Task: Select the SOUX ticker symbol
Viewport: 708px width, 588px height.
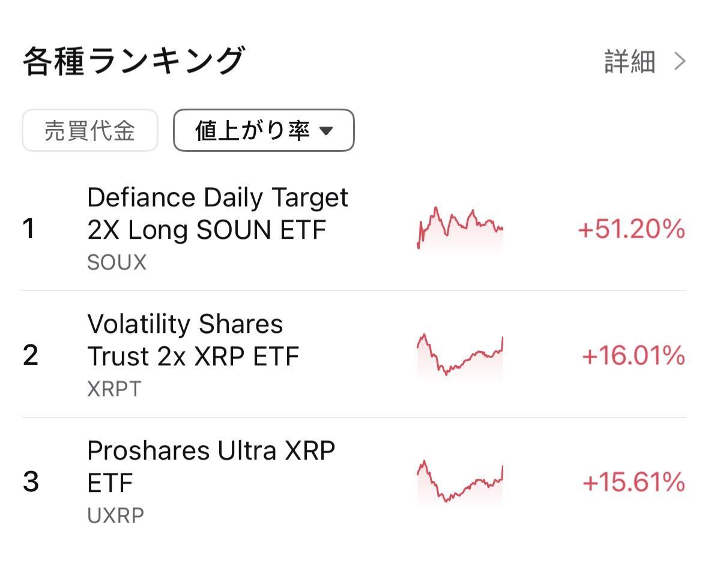Action: click(x=117, y=262)
